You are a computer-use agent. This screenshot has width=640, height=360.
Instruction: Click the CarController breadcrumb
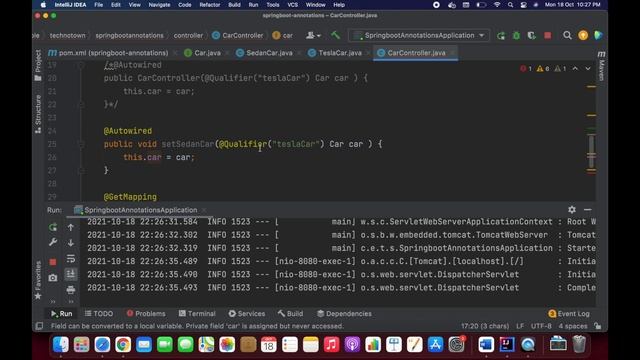238,36
